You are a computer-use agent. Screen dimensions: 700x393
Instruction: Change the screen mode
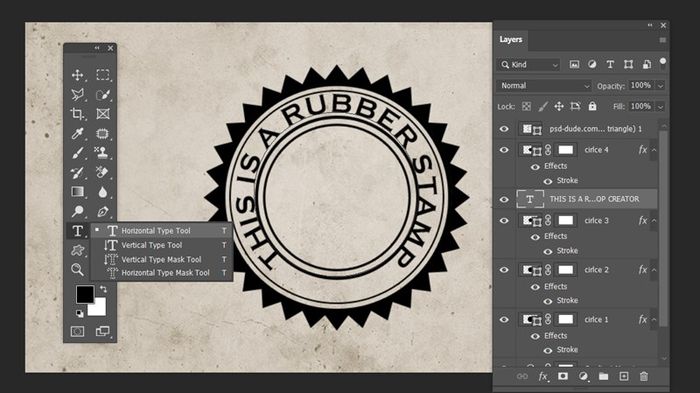click(x=103, y=331)
